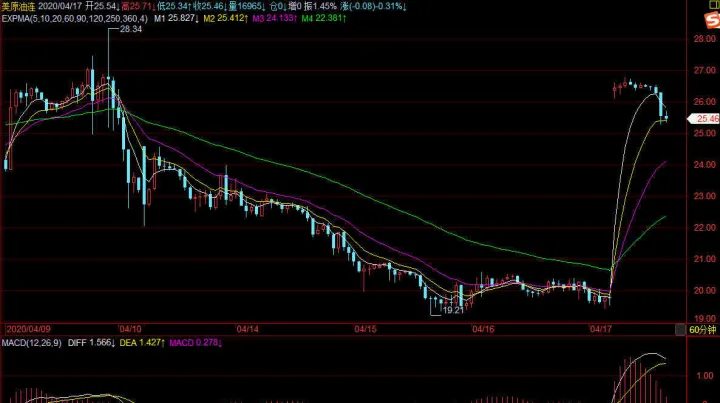Click the 28.34 high price marker
The width and height of the screenshot is (720, 403).
130,30
